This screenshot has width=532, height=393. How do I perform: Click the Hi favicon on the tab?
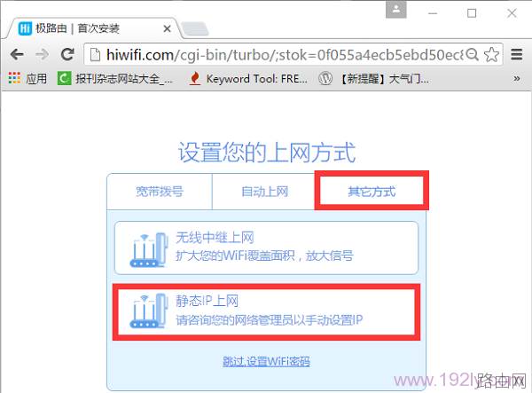coord(25,28)
